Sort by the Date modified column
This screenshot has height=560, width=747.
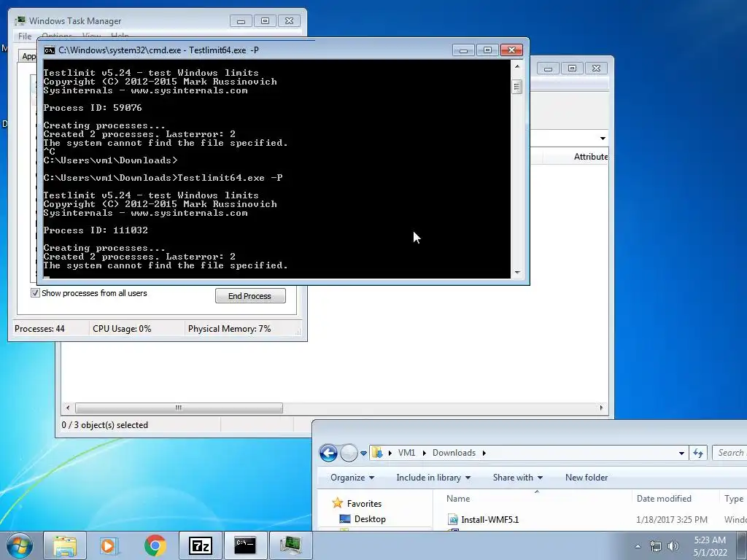(x=664, y=499)
